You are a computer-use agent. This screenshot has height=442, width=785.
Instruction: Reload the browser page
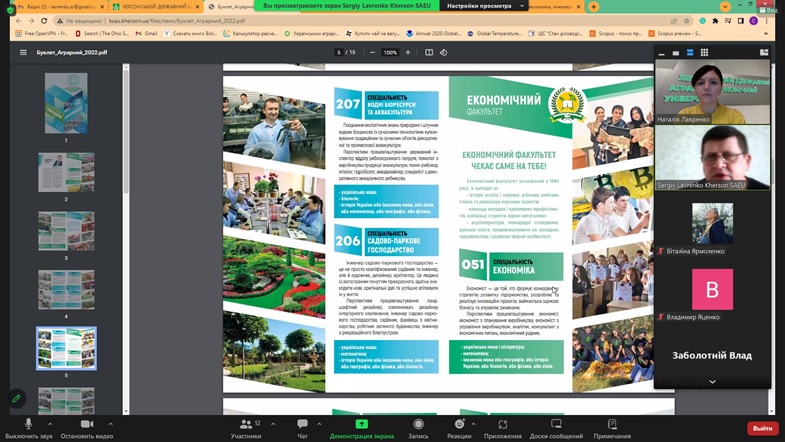click(x=44, y=21)
